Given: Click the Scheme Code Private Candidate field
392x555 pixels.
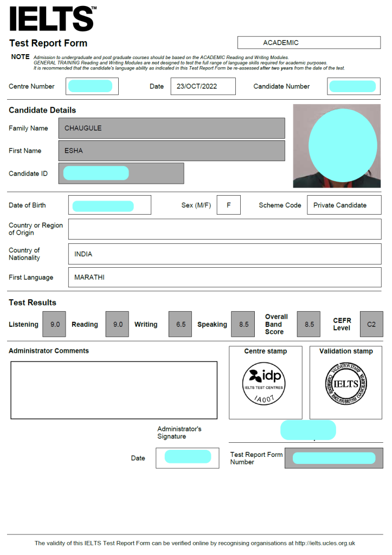Looking at the screenshot, I should (343, 205).
